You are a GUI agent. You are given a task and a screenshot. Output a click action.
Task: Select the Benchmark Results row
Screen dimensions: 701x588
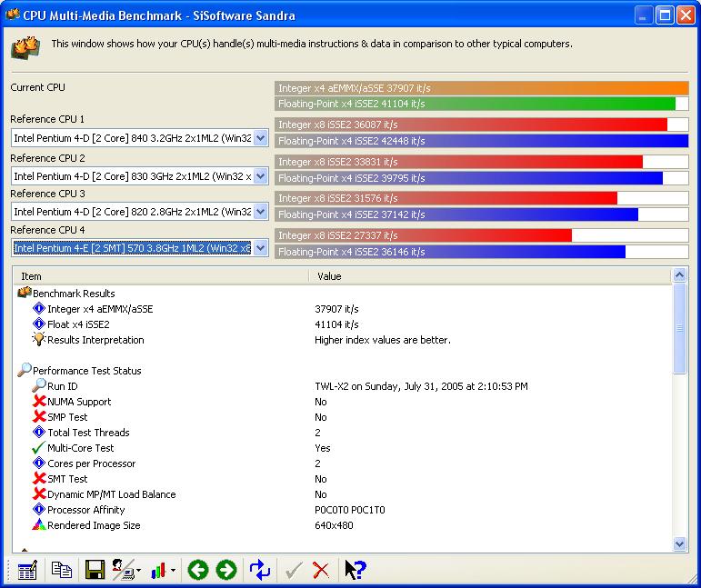click(x=342, y=294)
